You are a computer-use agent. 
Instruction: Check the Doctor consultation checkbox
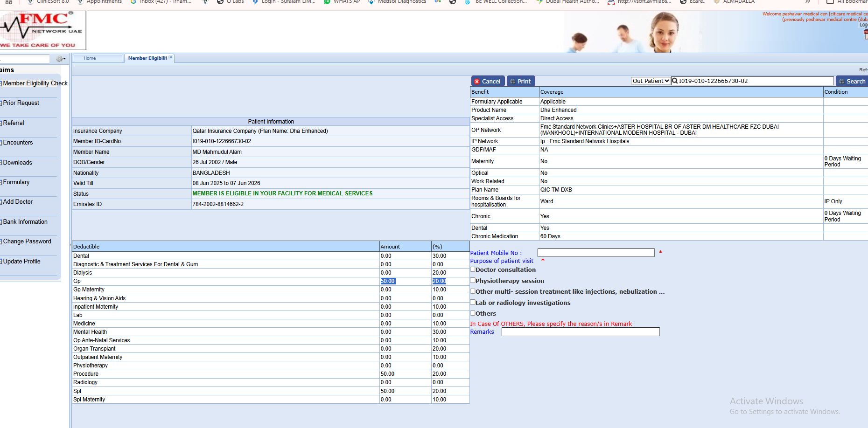(x=473, y=269)
